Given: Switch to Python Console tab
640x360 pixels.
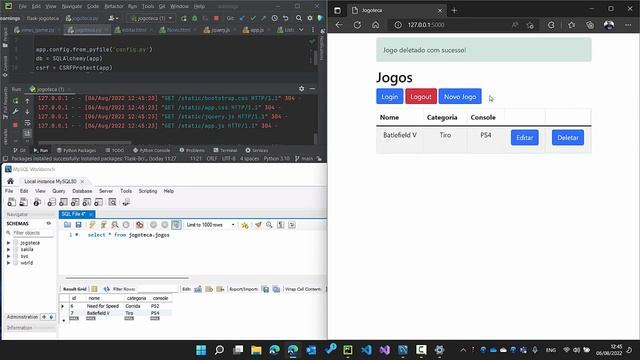Looking at the screenshot, I should [151, 150].
